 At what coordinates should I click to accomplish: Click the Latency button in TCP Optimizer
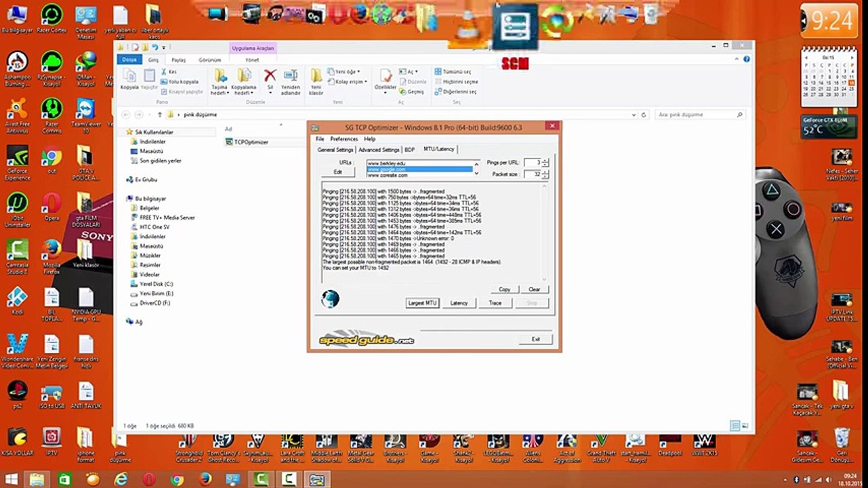click(459, 303)
